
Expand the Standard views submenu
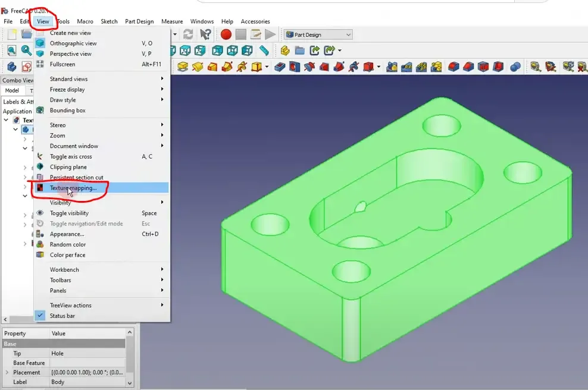coord(102,79)
